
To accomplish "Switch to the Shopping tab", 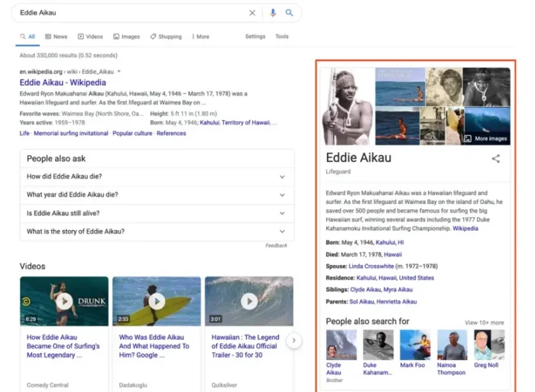I will click(x=166, y=37).
